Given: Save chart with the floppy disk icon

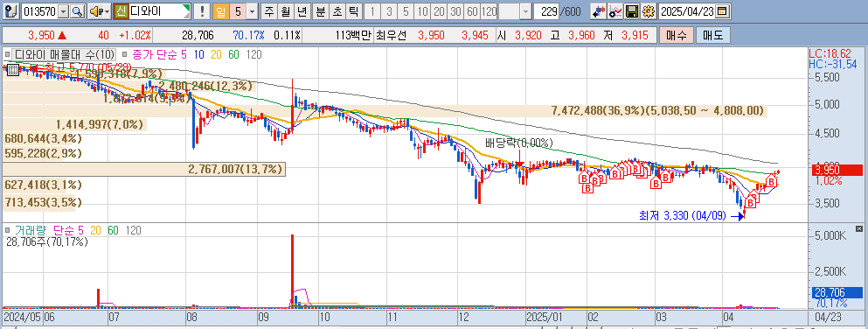Looking at the screenshot, I should tap(632, 11).
